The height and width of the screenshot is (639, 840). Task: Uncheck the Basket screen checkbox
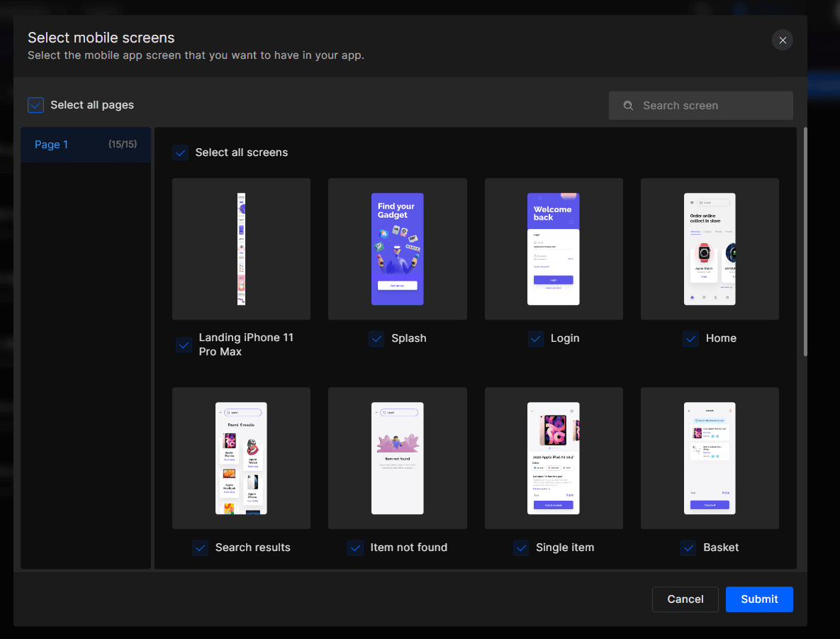[688, 548]
